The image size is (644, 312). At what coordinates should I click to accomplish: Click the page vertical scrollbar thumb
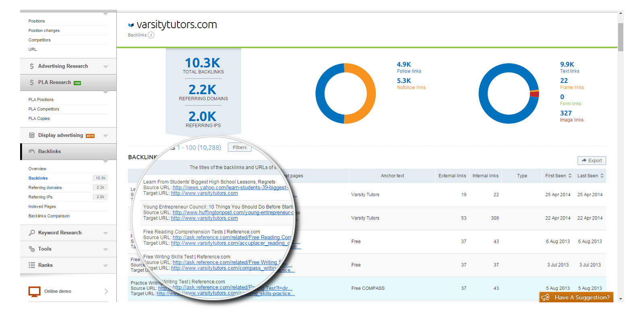621,37
